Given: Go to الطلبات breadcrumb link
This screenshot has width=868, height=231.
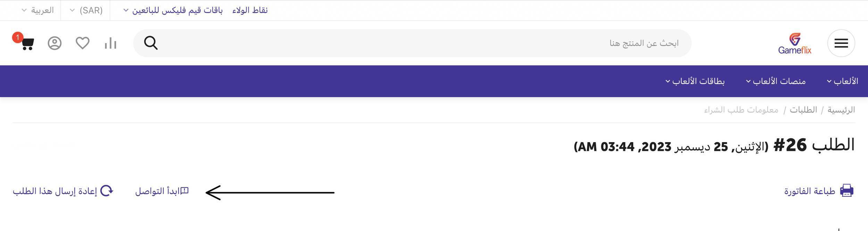Looking at the screenshot, I should (803, 110).
